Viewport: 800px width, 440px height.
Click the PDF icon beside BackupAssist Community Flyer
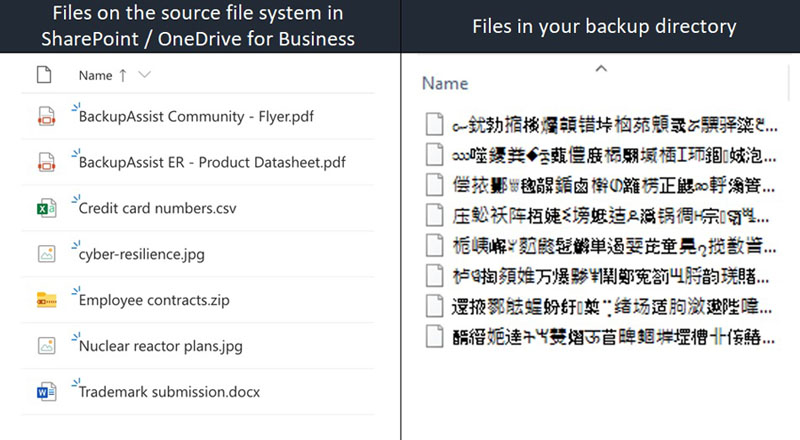click(x=46, y=116)
